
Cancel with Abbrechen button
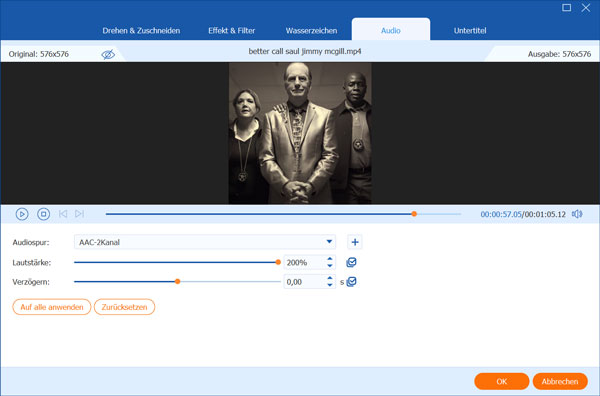coord(560,381)
